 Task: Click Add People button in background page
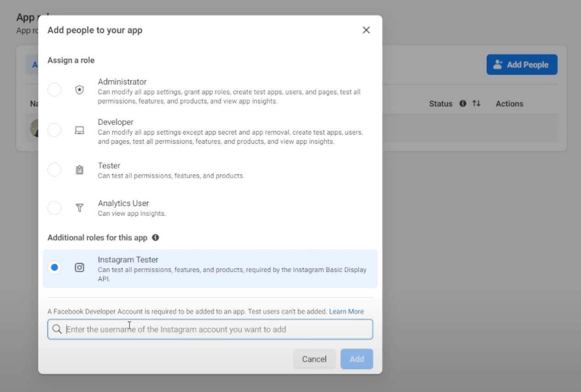tap(522, 65)
